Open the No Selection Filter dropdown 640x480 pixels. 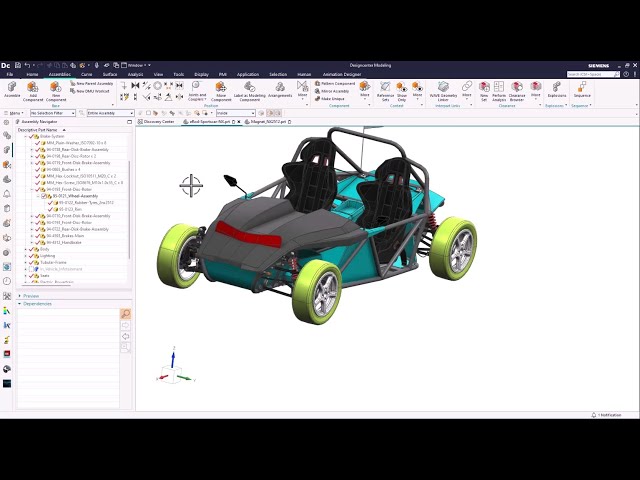click(53, 113)
